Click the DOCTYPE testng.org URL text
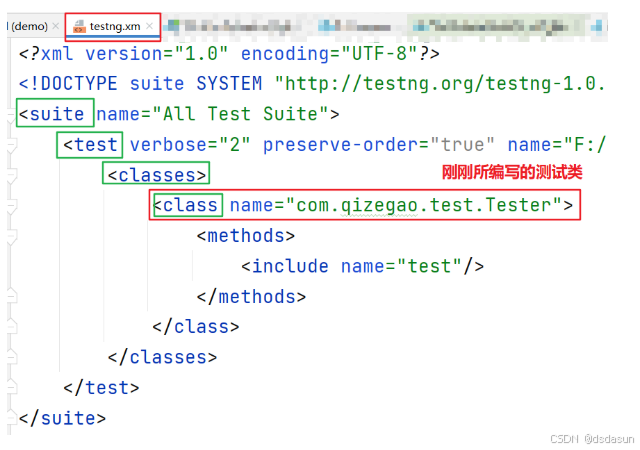Screen dimensions: 640x450 pyautogui.click(x=440, y=84)
